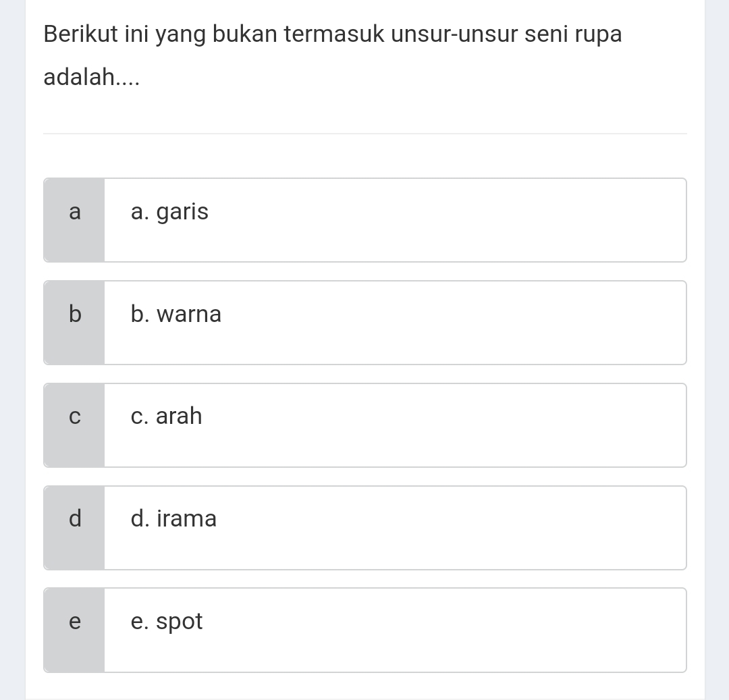Click the letter badge for option c
729x700 pixels.
(74, 417)
